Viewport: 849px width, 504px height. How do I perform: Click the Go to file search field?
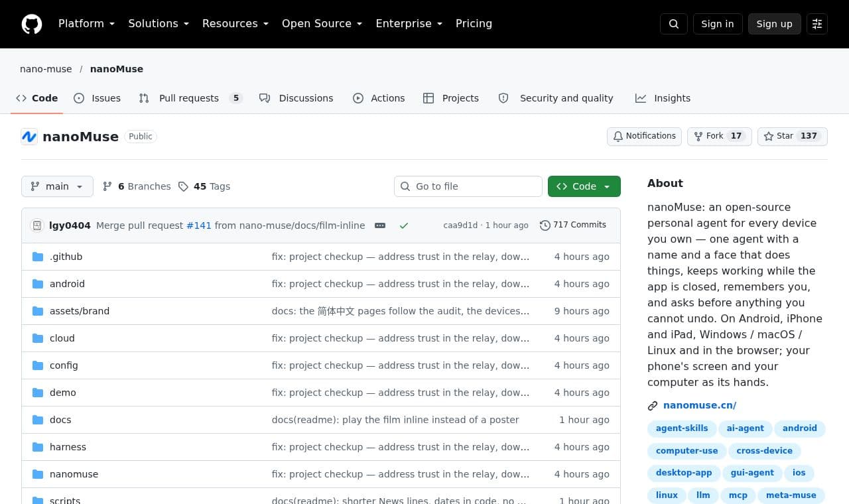point(468,186)
